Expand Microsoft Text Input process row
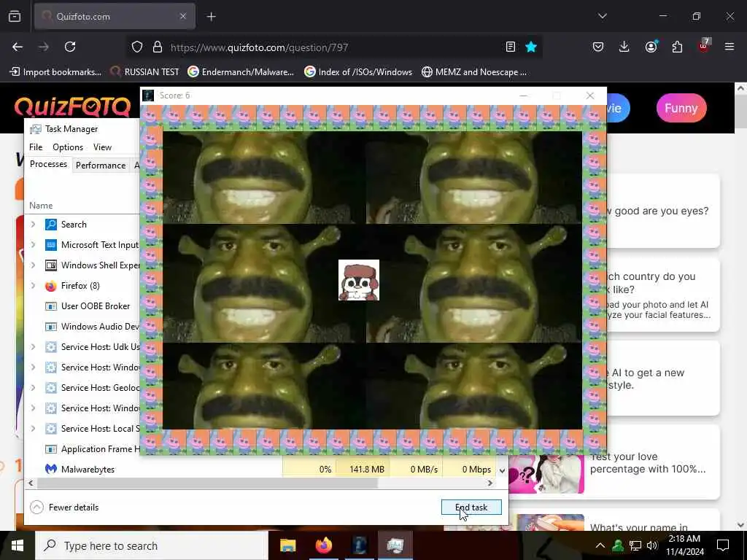The image size is (747, 560). tap(34, 245)
